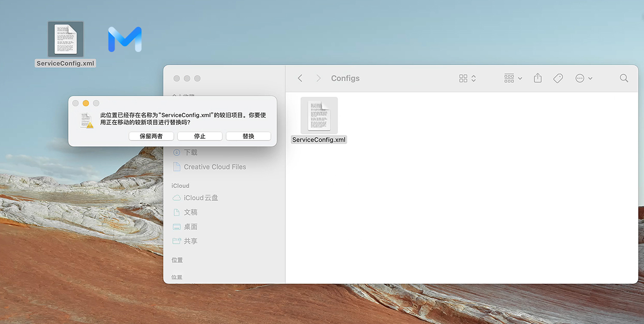Click 停止 to cancel the move

(200, 136)
